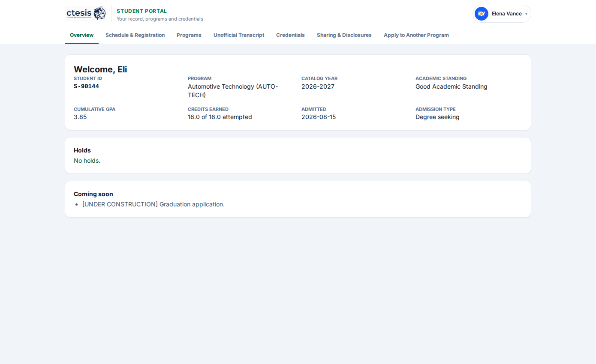This screenshot has height=364, width=596.
Task: Open the Schedule & Registration tab
Action: 135,35
